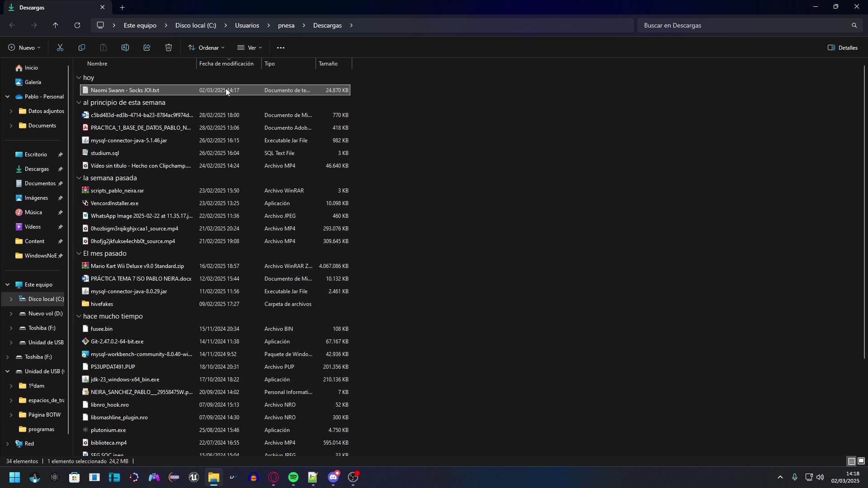Screen dimensions: 868x488
Task: Refresh the Descargas folder view
Action: point(77,25)
